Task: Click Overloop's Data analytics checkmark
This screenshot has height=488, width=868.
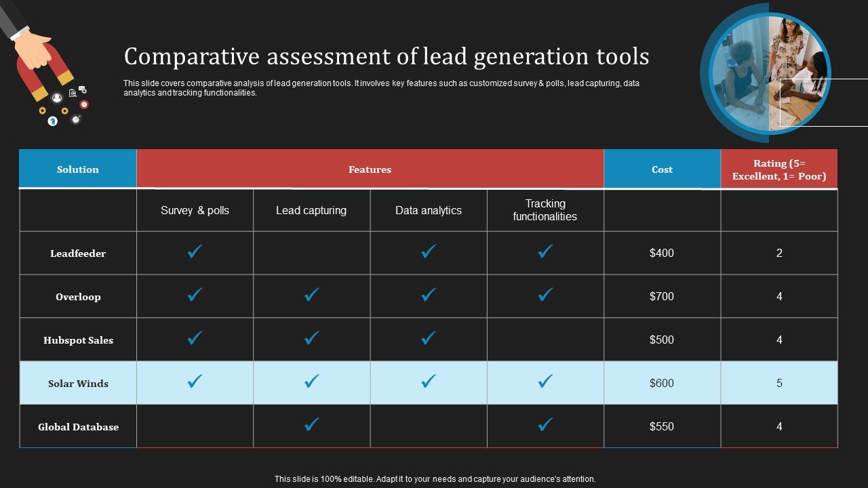Action: [x=429, y=295]
